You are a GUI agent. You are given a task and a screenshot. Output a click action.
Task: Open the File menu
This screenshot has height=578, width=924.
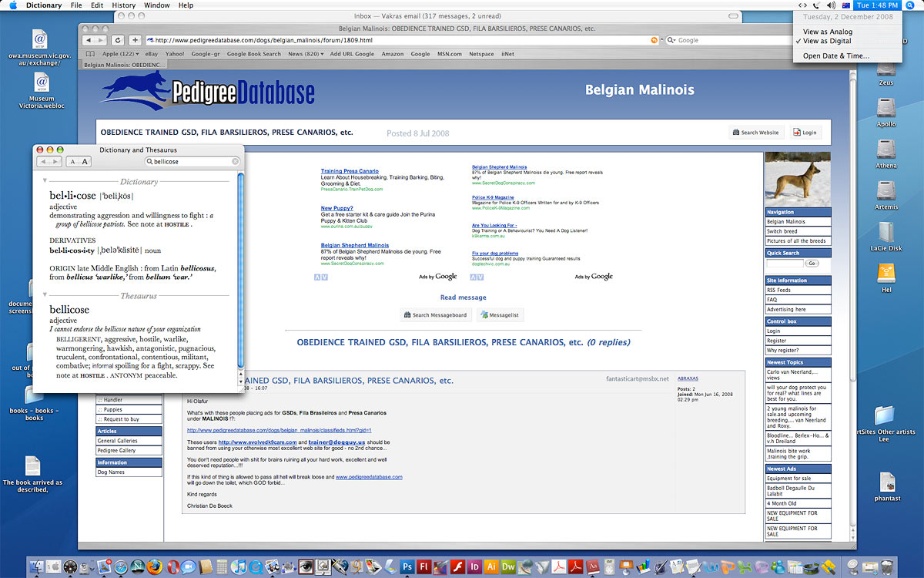pos(76,5)
